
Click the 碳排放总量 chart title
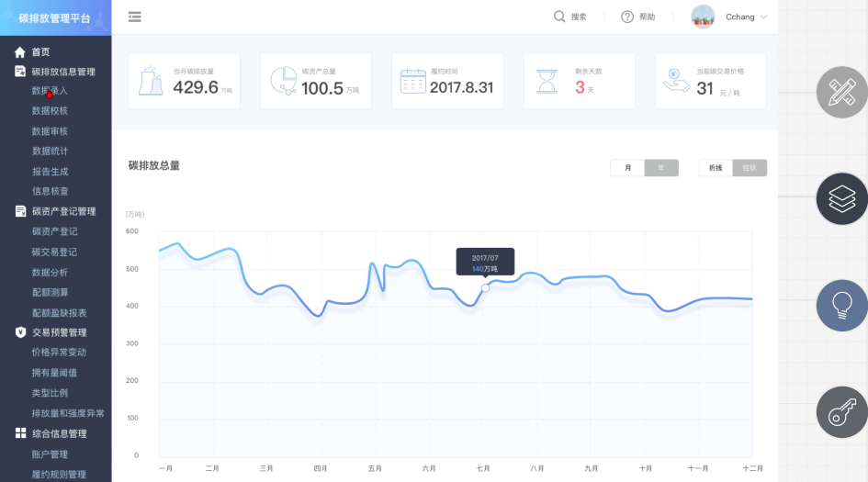[154, 165]
